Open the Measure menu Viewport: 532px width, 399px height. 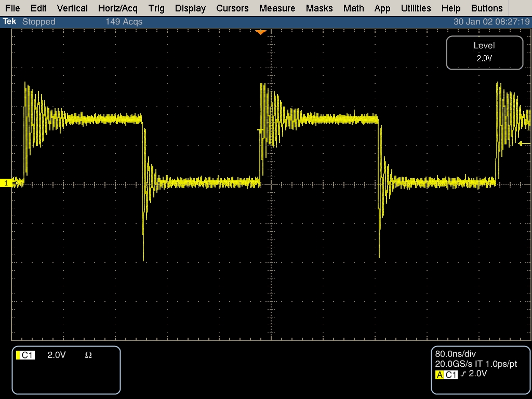pyautogui.click(x=277, y=8)
